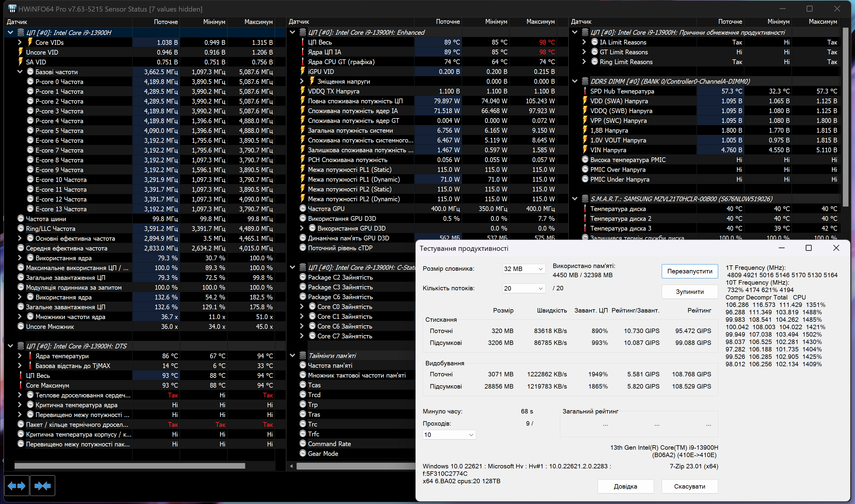This screenshot has width=855, height=504.
Task: Click the expand-columns arrows icon at bottom left
Action: point(16,486)
